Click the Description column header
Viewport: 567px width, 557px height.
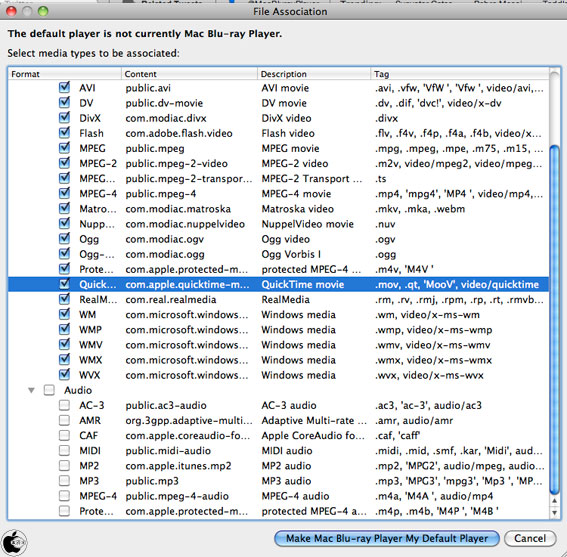(x=314, y=74)
